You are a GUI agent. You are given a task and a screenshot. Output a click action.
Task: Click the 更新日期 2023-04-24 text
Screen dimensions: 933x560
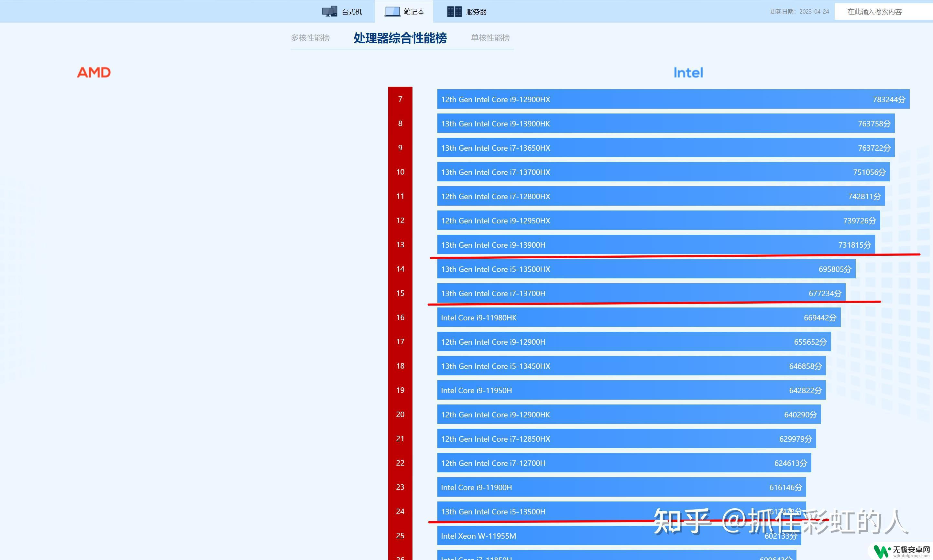799,12
